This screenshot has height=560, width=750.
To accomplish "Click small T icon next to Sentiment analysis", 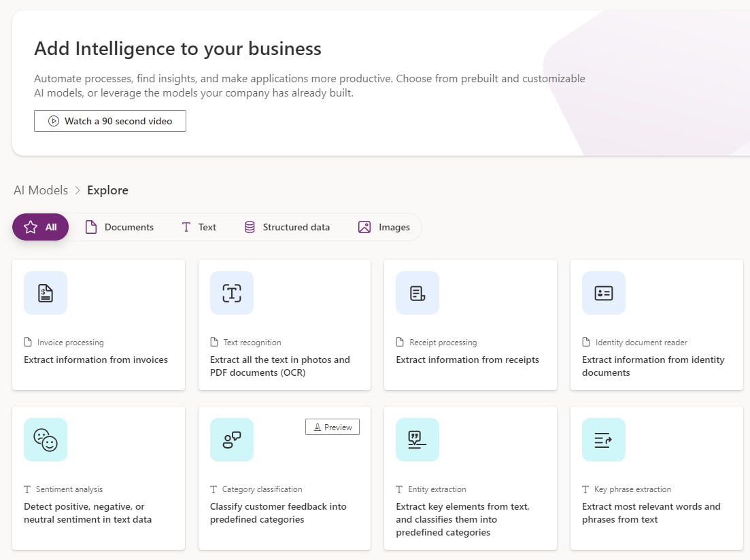I will [x=27, y=489].
